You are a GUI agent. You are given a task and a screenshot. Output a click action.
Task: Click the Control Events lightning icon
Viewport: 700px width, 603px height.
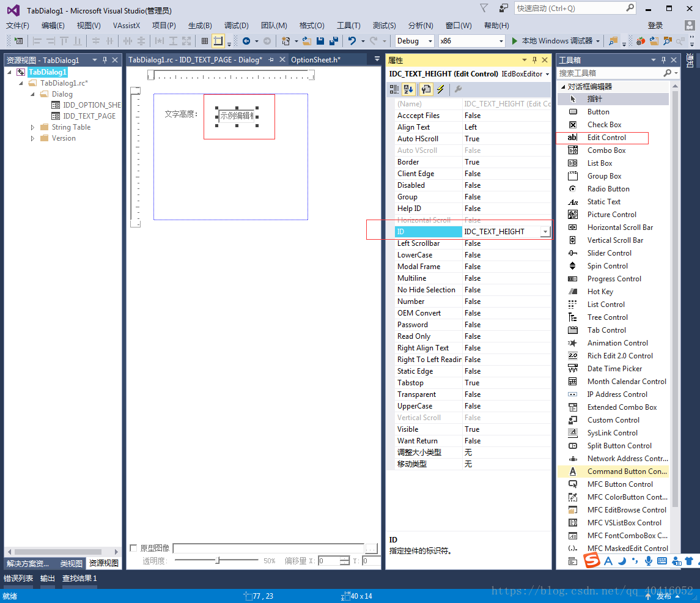[x=441, y=89]
